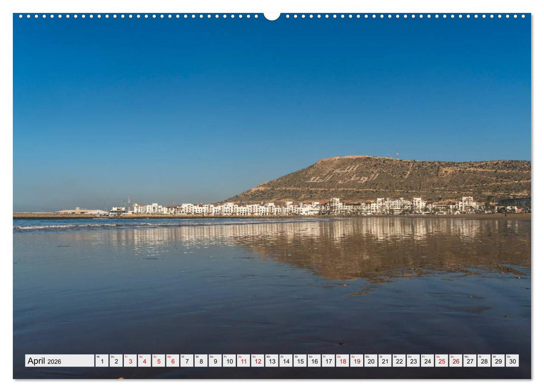
Task: Click date 22 in the calendar strip
Action: (x=399, y=361)
